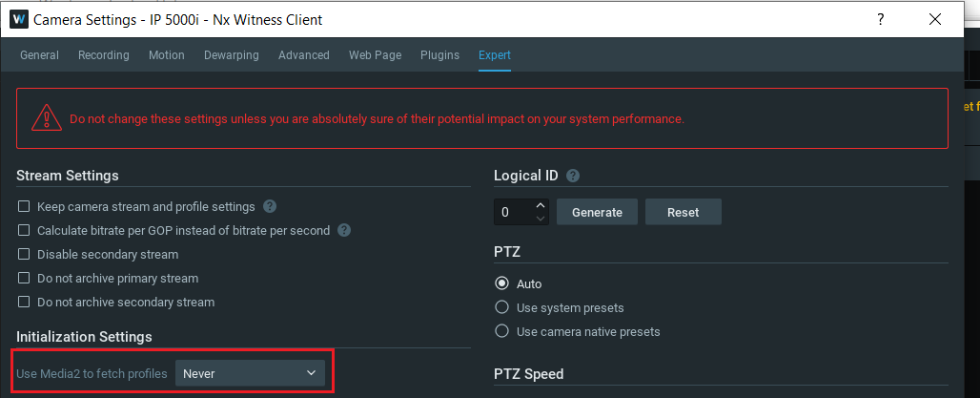Image resolution: width=980 pixels, height=398 pixels.
Task: Click the help question mark in title bar
Action: click(x=881, y=19)
